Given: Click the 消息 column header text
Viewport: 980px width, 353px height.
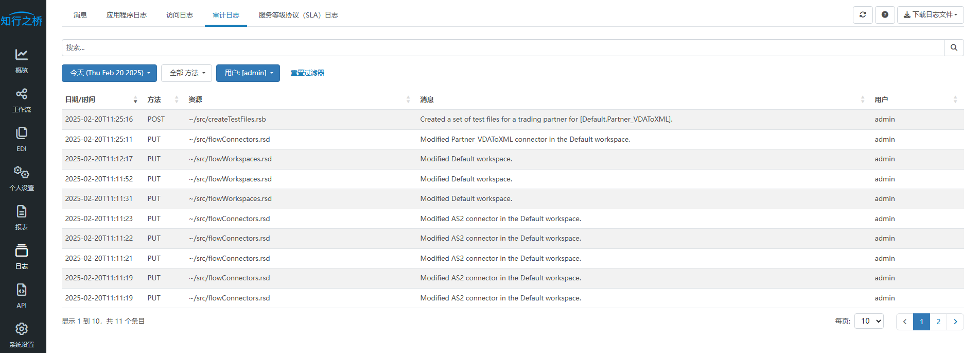Looking at the screenshot, I should (427, 100).
